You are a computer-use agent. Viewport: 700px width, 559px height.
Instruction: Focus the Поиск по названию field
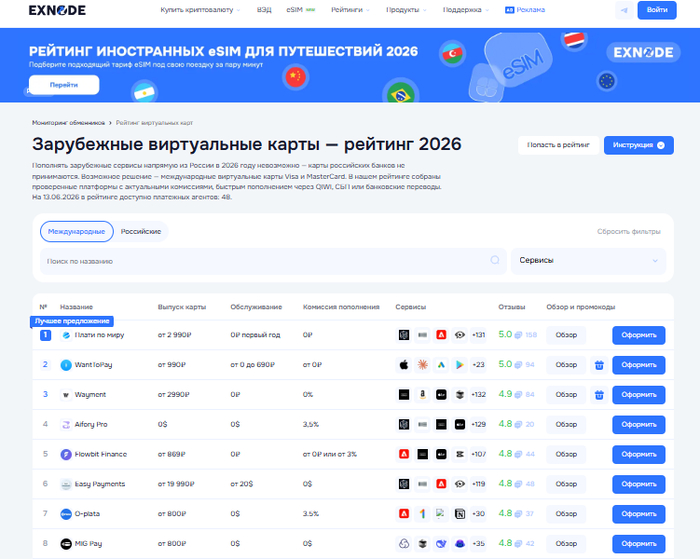(x=273, y=261)
